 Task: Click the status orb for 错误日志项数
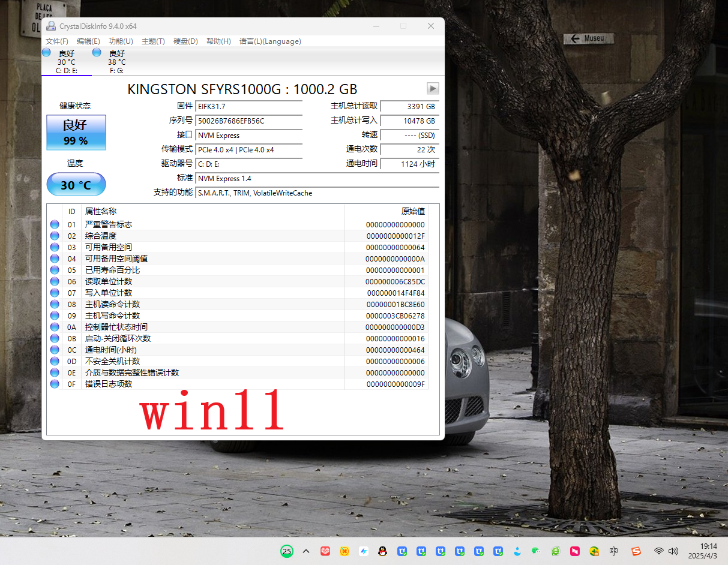coord(55,384)
